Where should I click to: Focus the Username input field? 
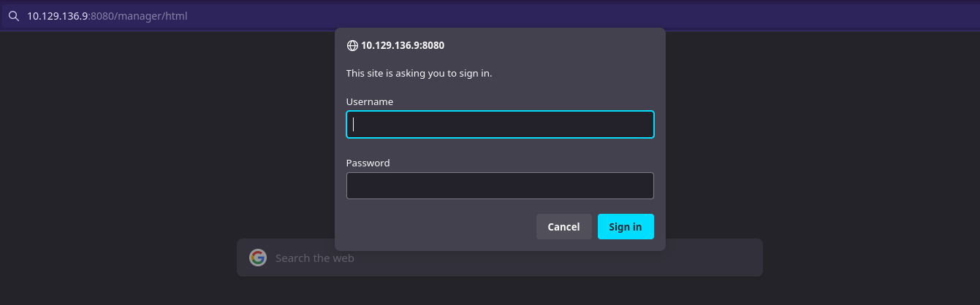click(500, 125)
